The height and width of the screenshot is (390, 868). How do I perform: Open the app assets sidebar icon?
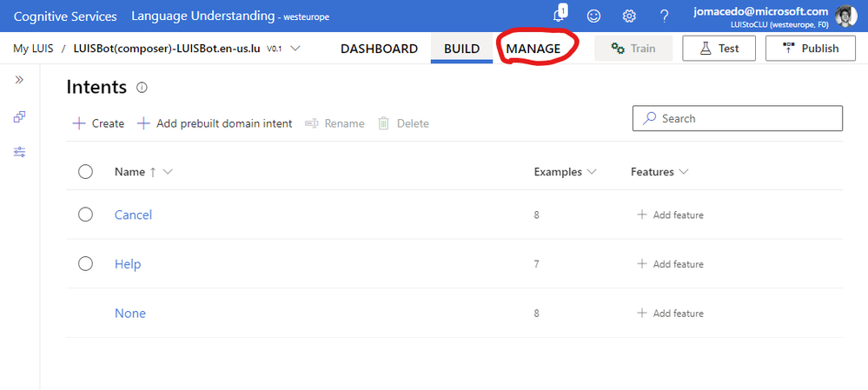coord(19,116)
